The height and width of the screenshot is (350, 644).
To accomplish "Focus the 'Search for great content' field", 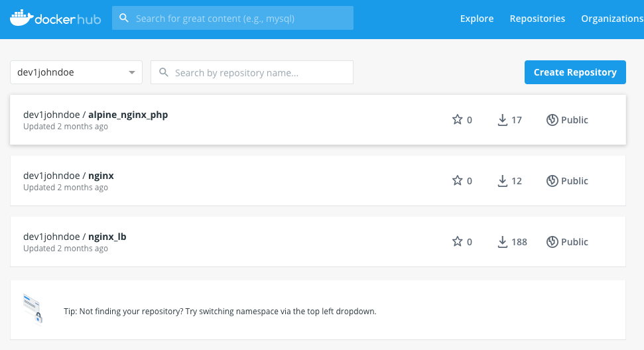I will click(233, 18).
